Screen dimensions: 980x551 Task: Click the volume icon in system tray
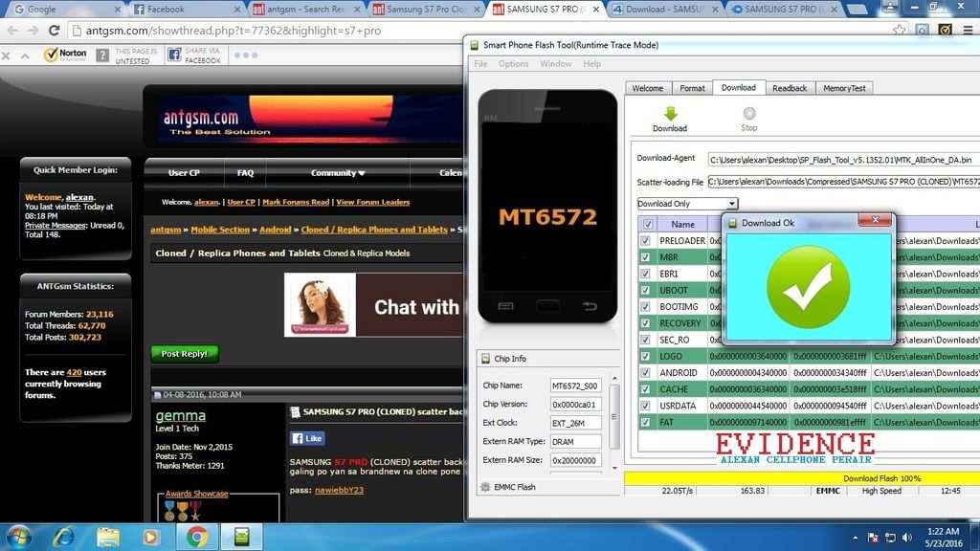907,538
